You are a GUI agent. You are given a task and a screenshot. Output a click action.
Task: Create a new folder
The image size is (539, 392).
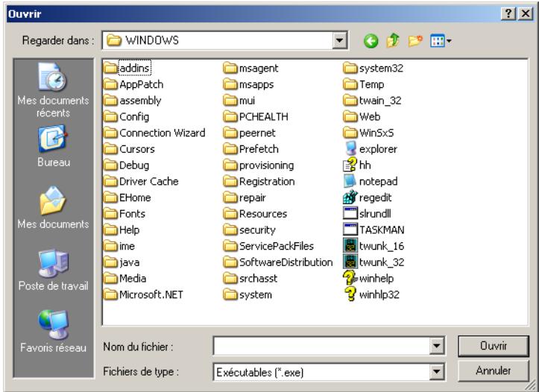coord(415,41)
